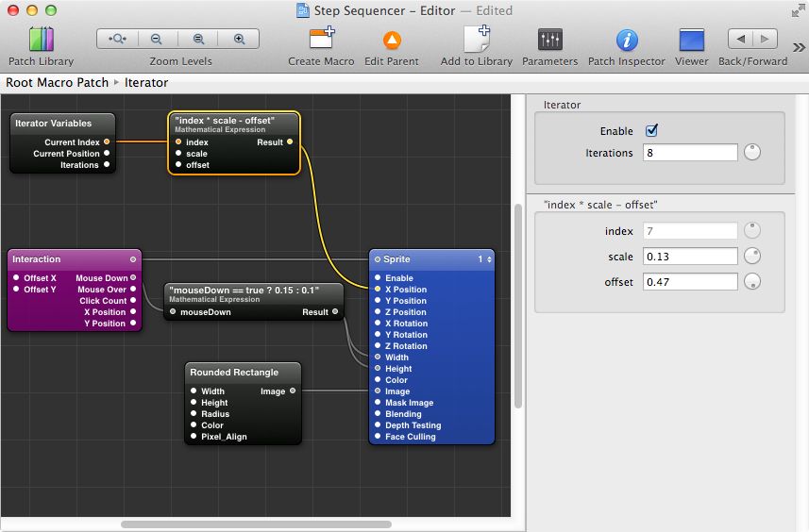Go back in patch navigation
Screen dimensions: 809x532
pyautogui.click(x=740, y=39)
